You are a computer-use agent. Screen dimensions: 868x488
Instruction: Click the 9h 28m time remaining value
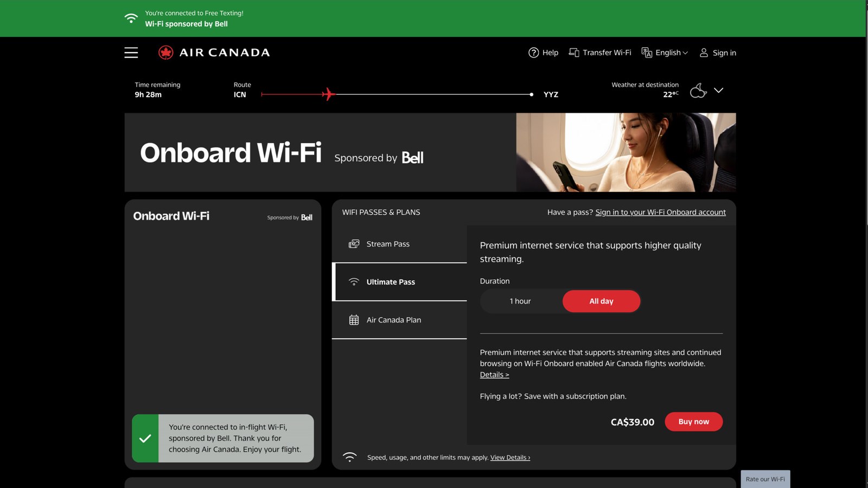click(x=148, y=94)
